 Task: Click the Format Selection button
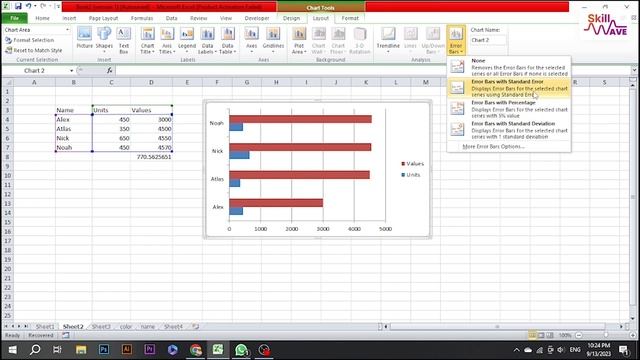[29, 40]
